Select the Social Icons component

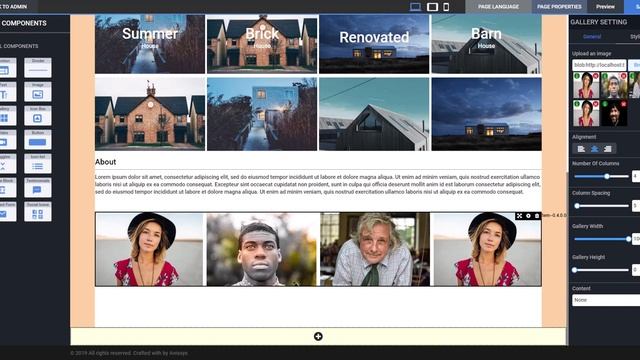pos(38,211)
